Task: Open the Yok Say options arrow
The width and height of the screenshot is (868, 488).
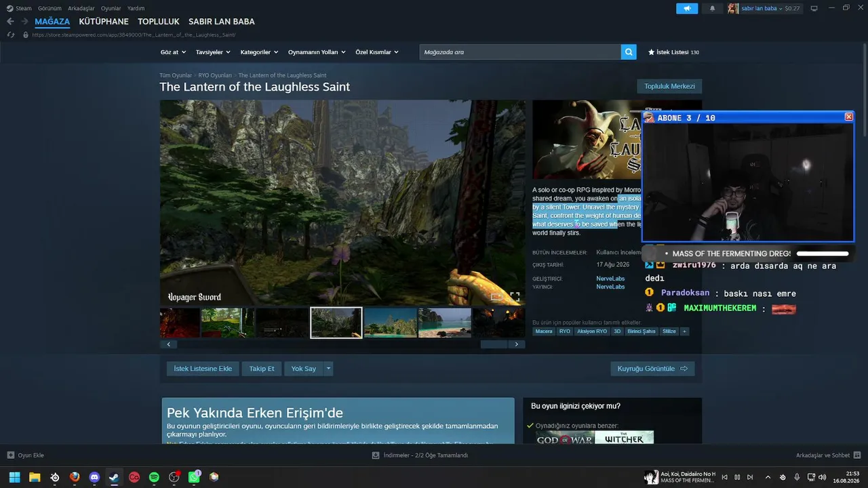Action: coord(328,369)
